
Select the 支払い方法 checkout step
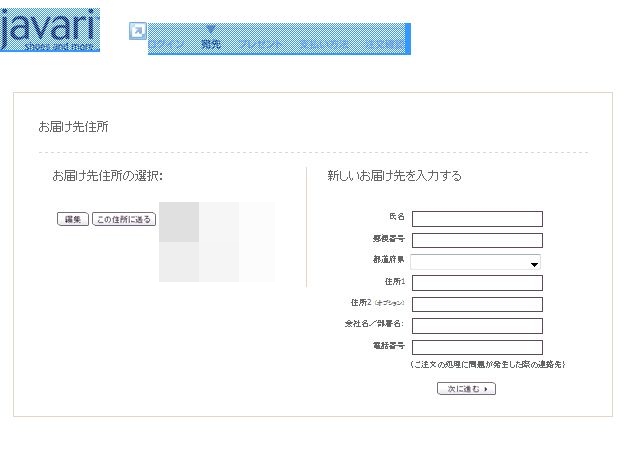[x=324, y=44]
